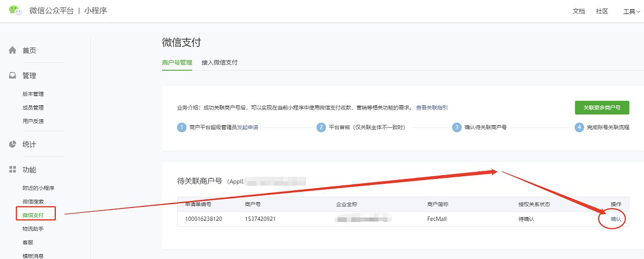
Task: Click the 授权关系状态 column header
Action: (534, 204)
